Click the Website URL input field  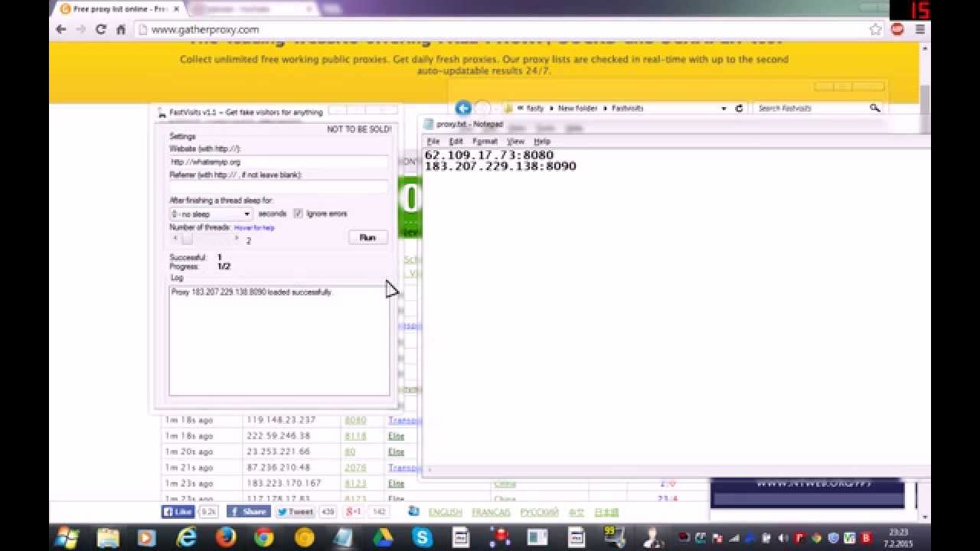click(x=279, y=162)
